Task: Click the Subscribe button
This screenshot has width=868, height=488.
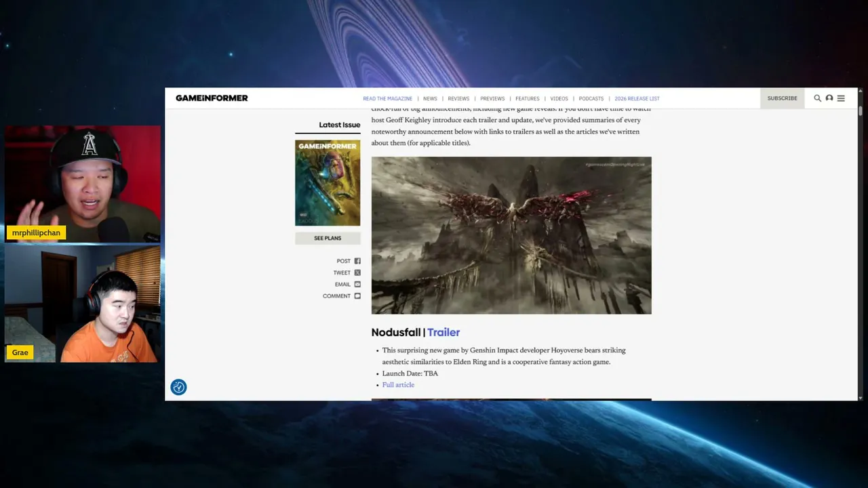Action: [x=782, y=98]
